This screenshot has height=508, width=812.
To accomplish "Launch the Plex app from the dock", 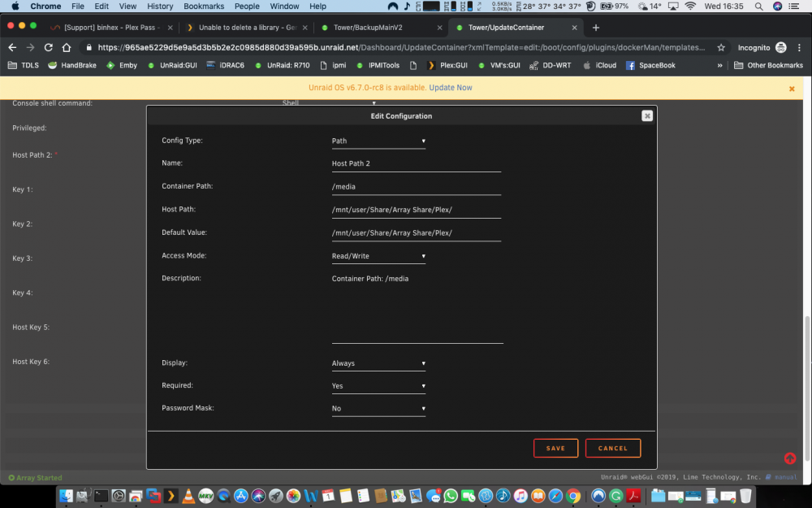I will [x=171, y=496].
